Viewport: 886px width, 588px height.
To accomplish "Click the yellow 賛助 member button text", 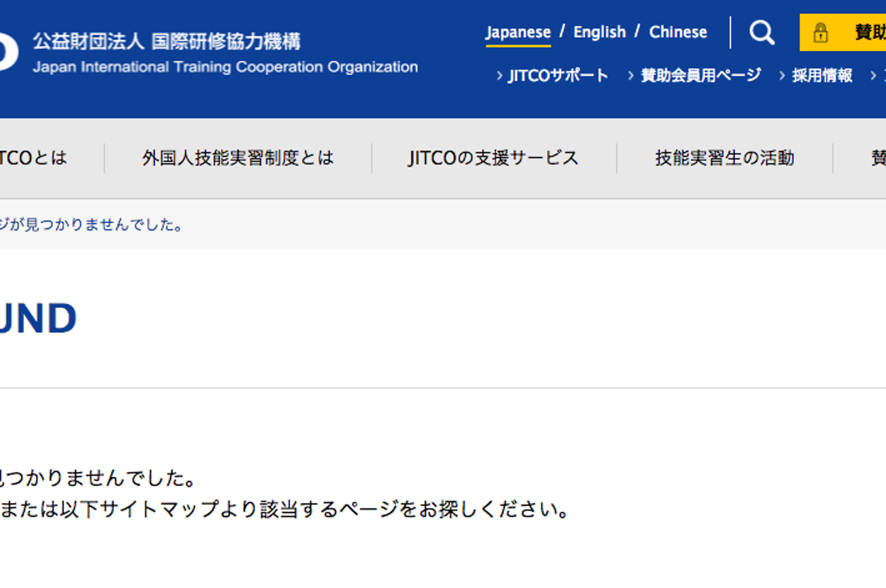I will point(869,33).
